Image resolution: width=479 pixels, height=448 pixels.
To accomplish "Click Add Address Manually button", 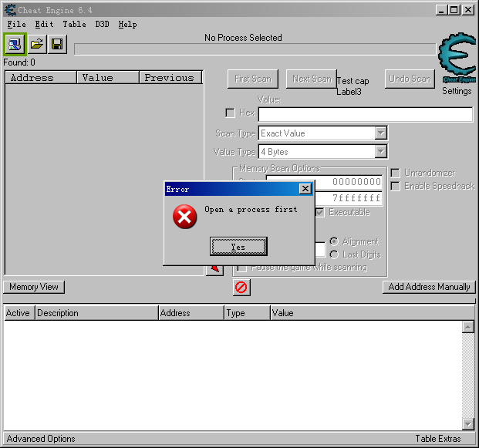I will coord(429,287).
